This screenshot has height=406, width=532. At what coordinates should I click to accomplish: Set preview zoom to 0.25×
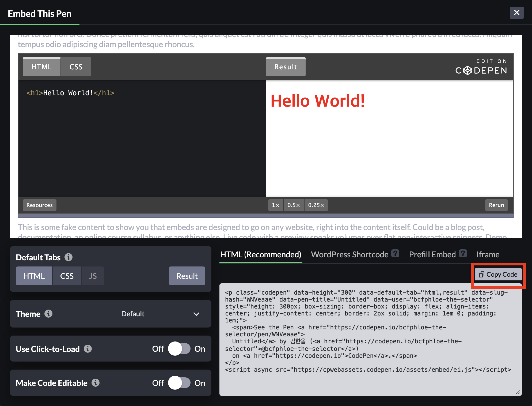pyautogui.click(x=316, y=205)
